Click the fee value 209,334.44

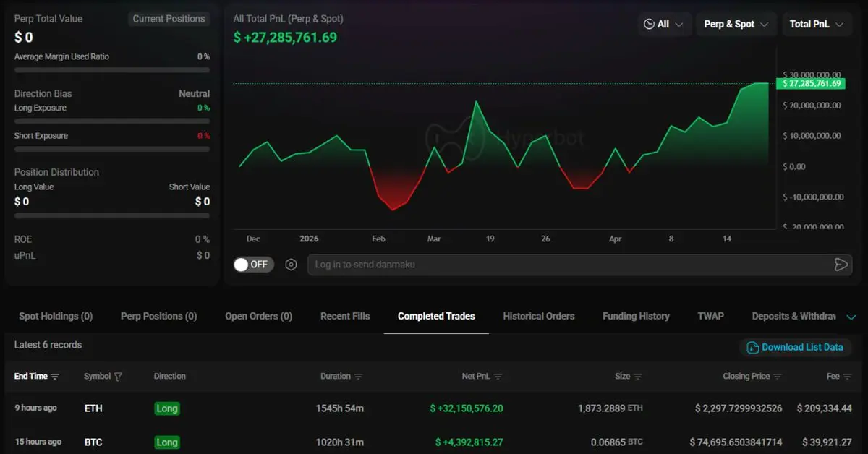point(824,408)
